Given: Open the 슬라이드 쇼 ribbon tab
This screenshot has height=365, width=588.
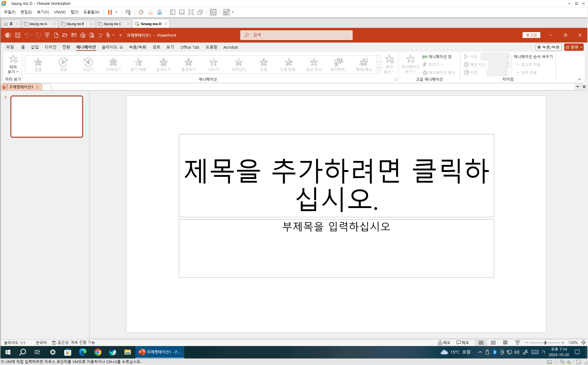Looking at the screenshot, I should tap(112, 47).
